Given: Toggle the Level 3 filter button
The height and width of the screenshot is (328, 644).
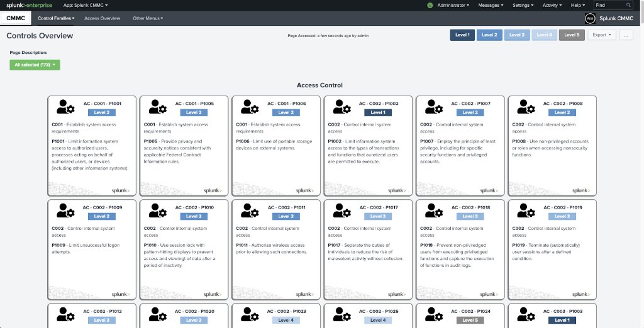Looking at the screenshot, I should pyautogui.click(x=517, y=35).
